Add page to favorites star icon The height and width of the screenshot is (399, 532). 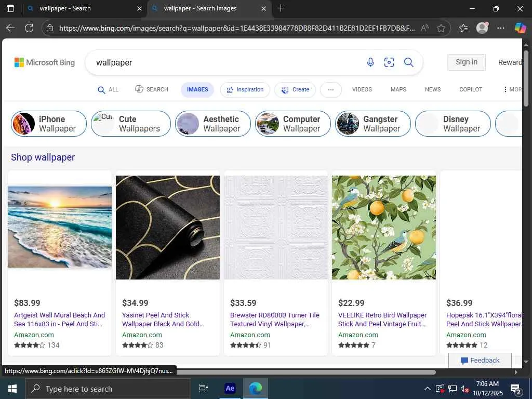point(441,28)
